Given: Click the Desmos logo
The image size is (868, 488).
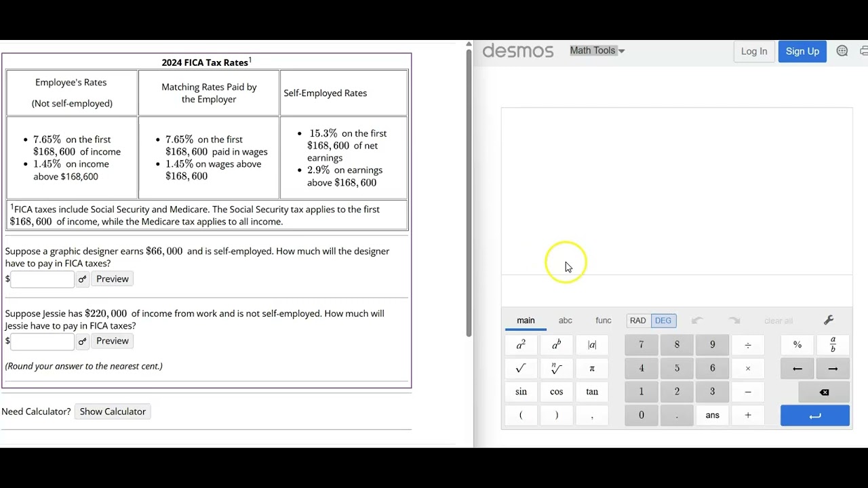Looking at the screenshot, I should coord(518,51).
